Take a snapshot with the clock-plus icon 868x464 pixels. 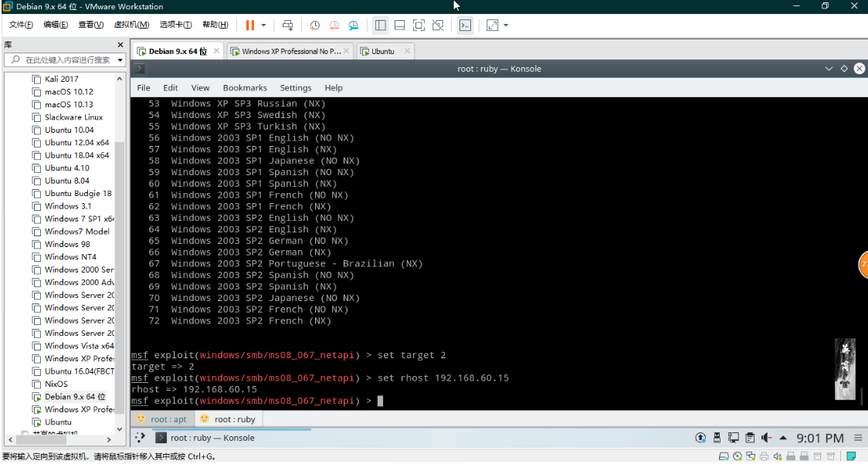[314, 25]
